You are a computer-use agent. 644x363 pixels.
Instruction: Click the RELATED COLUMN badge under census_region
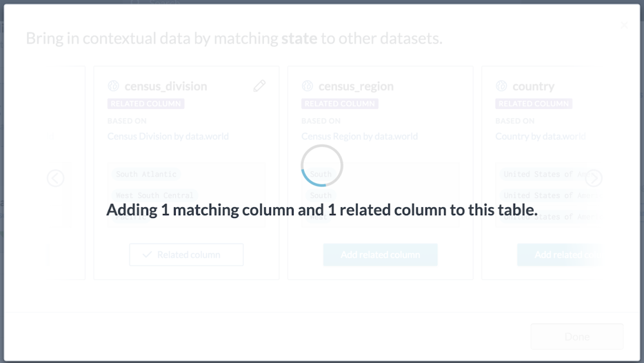pos(340,104)
